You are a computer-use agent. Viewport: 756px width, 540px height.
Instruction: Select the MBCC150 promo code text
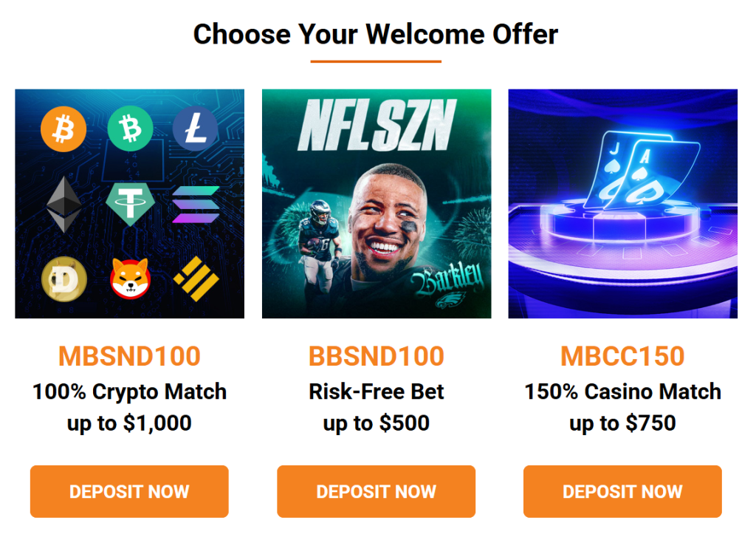622,356
